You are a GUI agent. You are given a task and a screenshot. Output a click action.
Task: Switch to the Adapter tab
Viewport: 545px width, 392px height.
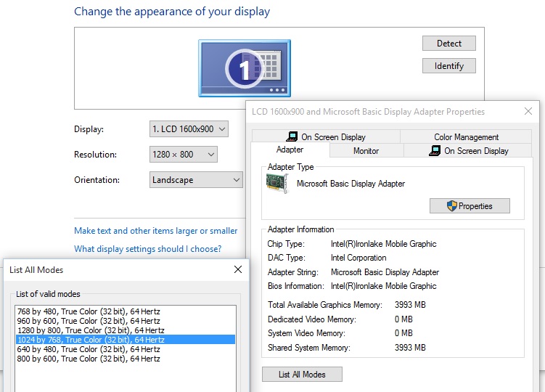click(290, 150)
